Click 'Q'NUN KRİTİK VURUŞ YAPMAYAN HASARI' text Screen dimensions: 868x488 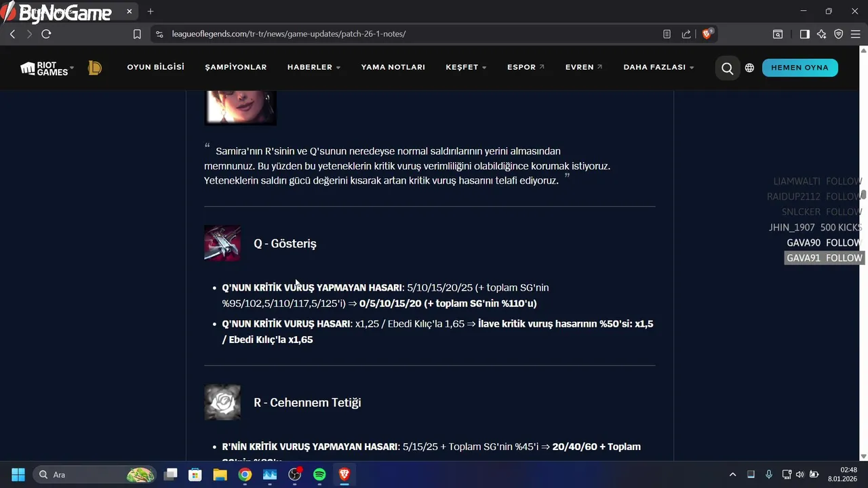tap(312, 287)
